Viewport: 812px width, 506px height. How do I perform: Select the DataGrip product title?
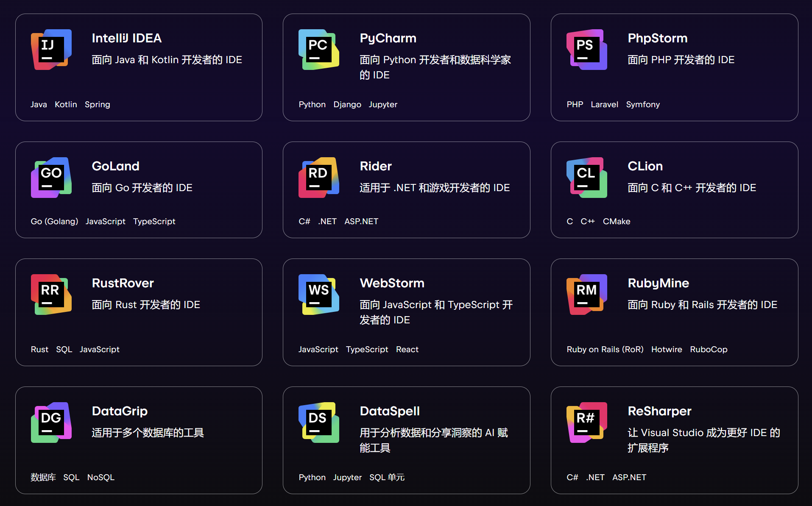pos(120,411)
